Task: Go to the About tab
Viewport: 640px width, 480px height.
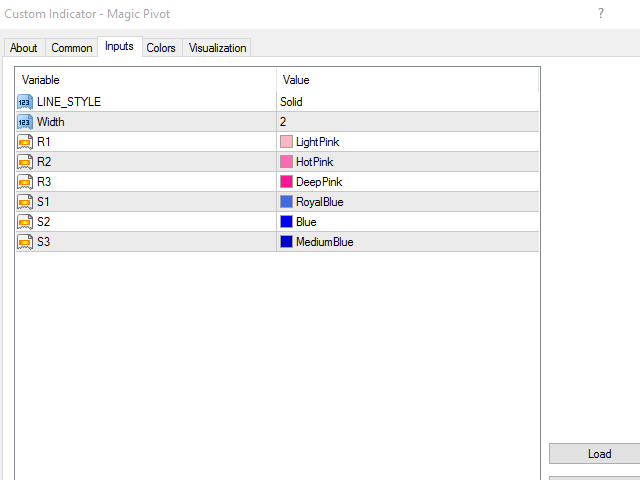Action: [23, 48]
